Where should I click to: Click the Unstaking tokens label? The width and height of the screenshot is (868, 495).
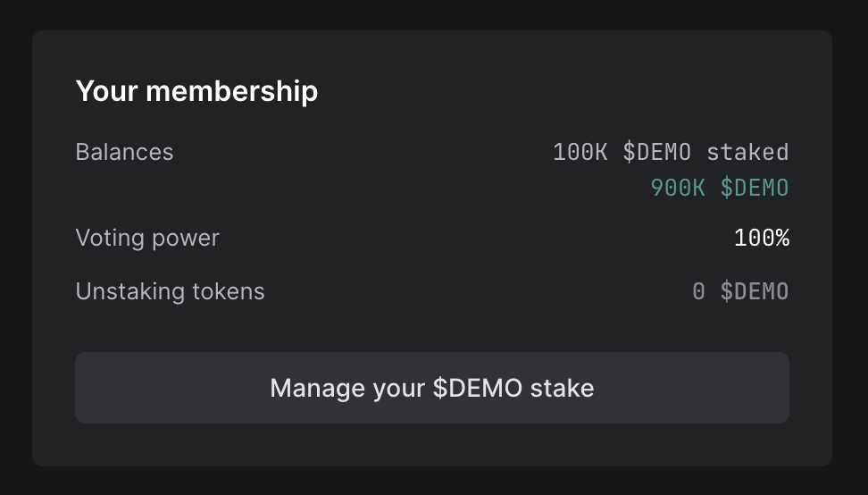click(170, 291)
